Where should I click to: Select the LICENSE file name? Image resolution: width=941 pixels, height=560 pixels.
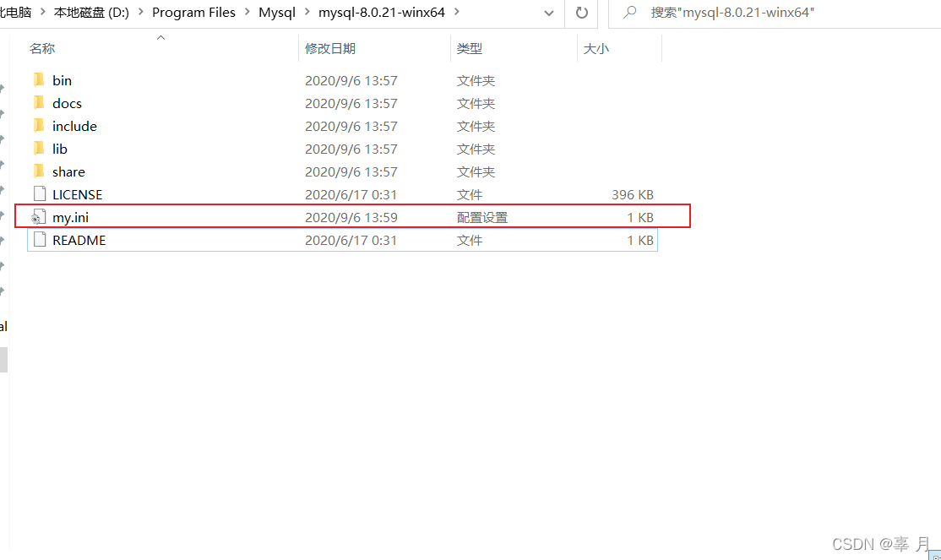(78, 194)
